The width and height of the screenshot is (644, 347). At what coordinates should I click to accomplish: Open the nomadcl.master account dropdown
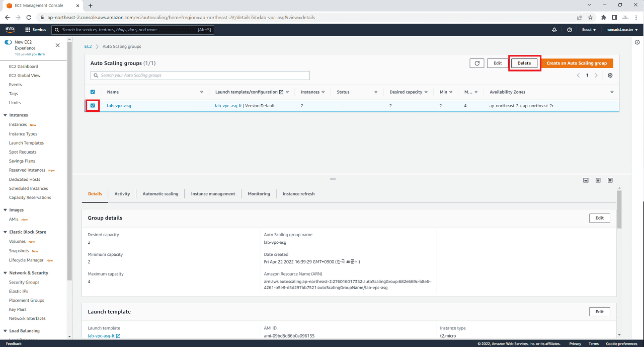coord(622,30)
